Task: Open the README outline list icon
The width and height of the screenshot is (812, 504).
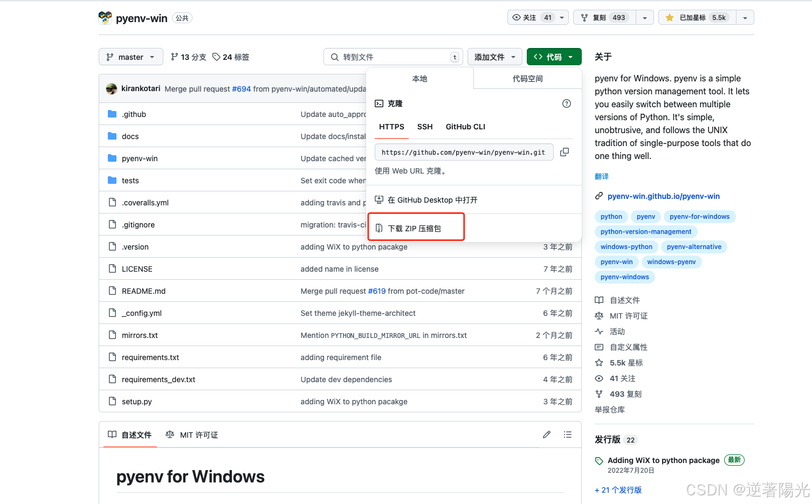Action: pos(568,434)
